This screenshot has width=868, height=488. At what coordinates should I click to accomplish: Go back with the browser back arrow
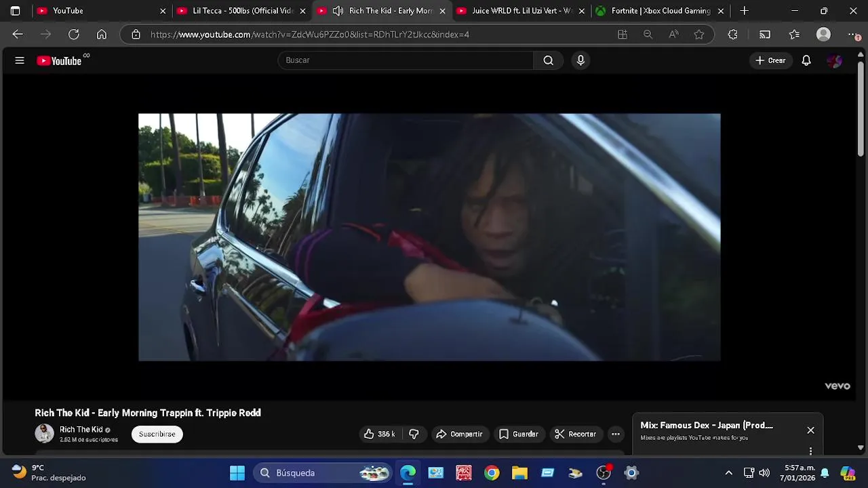pyautogui.click(x=18, y=35)
